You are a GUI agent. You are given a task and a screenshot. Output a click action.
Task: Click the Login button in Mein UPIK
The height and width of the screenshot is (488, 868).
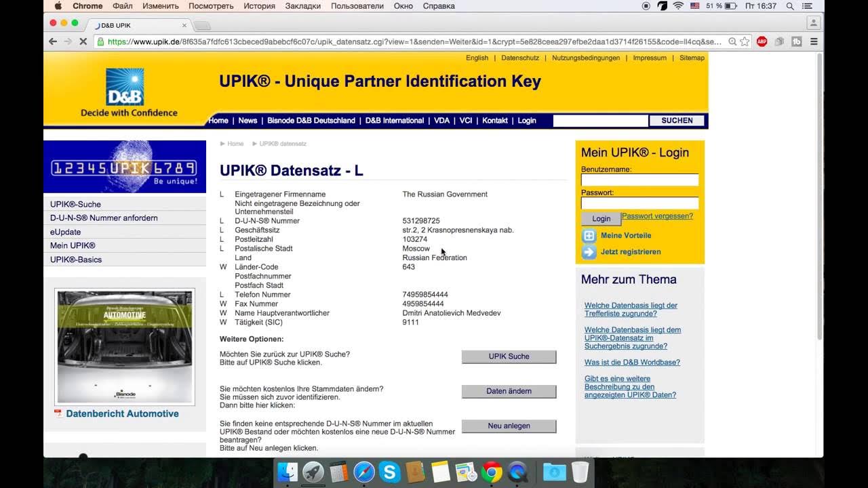coord(601,219)
